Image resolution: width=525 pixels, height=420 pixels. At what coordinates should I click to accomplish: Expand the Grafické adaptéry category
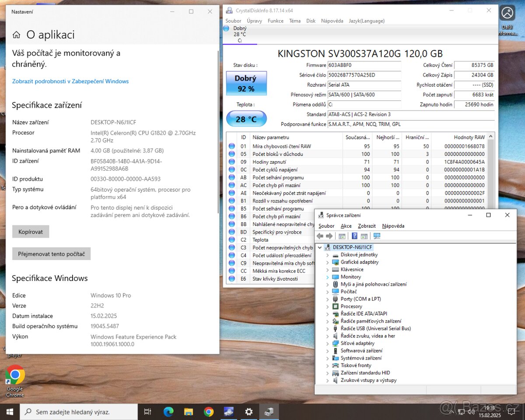[x=327, y=262]
